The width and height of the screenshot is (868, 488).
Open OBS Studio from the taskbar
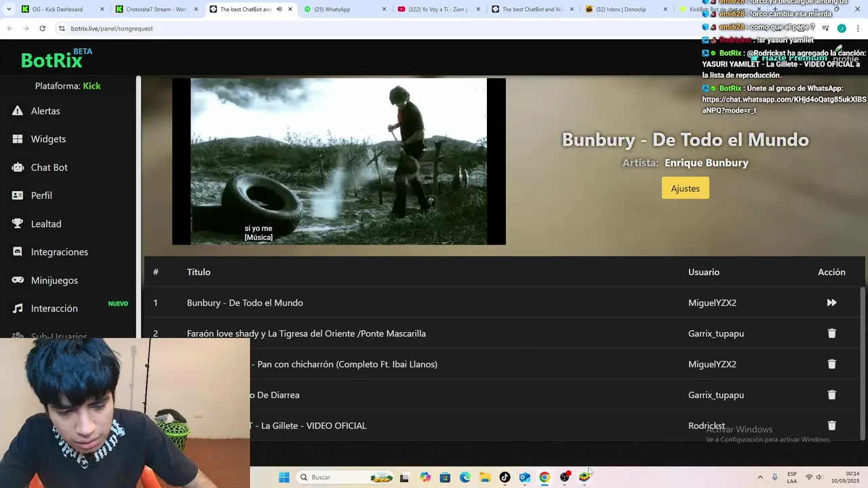pos(565,477)
